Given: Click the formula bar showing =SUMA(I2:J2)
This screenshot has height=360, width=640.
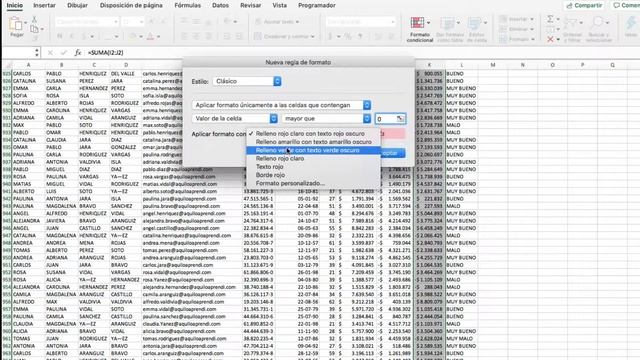Looking at the screenshot, I should [105, 53].
